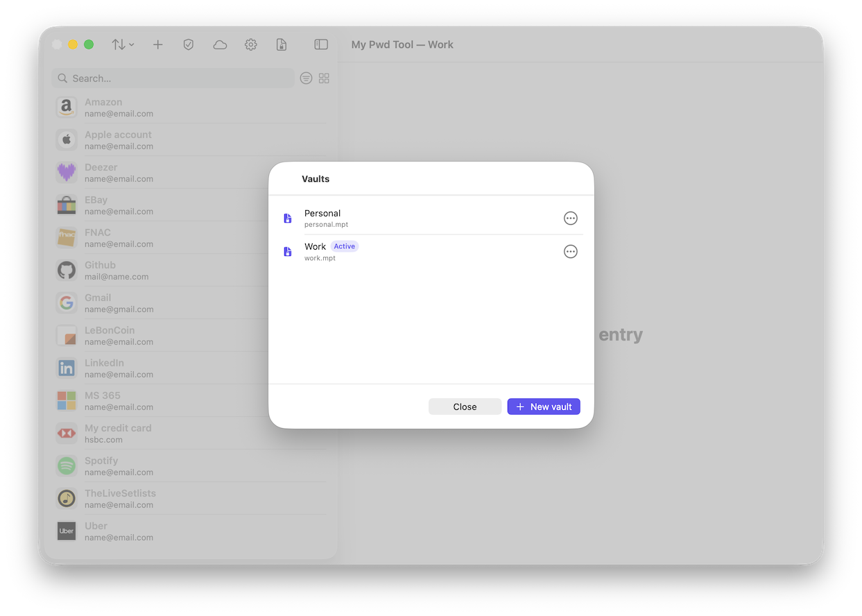Click the TheLiveSetlists entry icon
This screenshot has width=862, height=616.
coord(67,499)
